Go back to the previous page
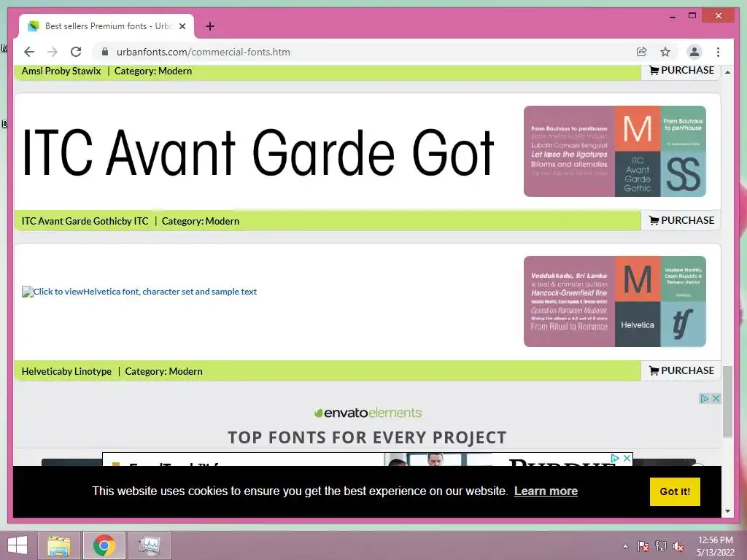The height and width of the screenshot is (560, 747). [29, 52]
